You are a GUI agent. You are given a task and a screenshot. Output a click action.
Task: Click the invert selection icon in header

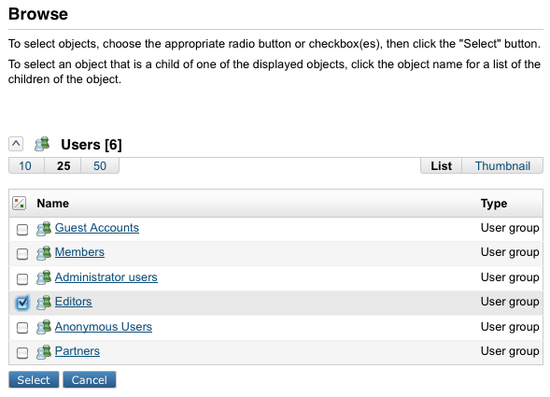[x=19, y=203]
